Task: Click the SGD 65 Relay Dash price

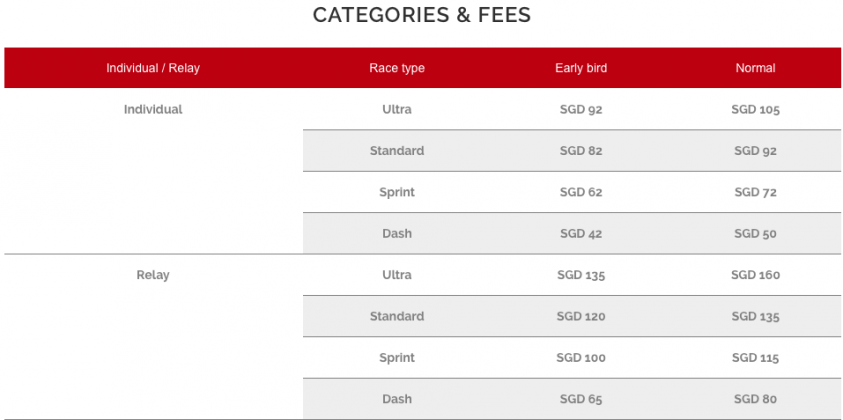Action: click(581, 399)
